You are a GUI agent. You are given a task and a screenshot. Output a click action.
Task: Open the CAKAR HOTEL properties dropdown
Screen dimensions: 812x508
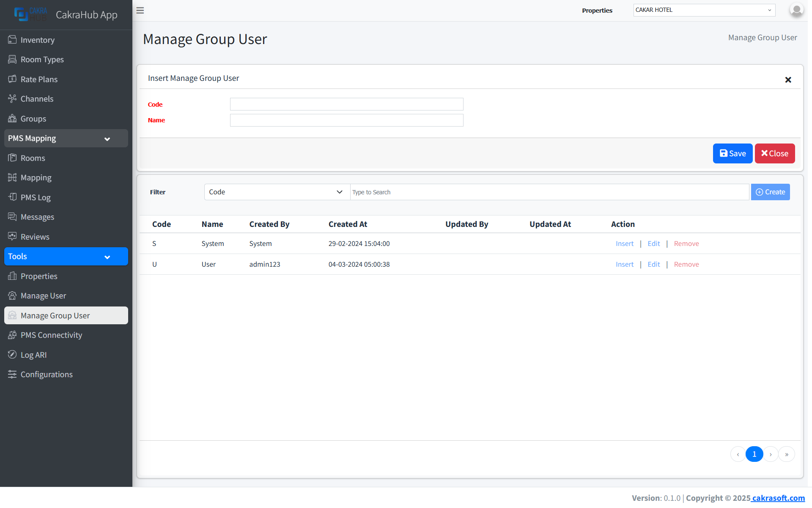(x=704, y=10)
